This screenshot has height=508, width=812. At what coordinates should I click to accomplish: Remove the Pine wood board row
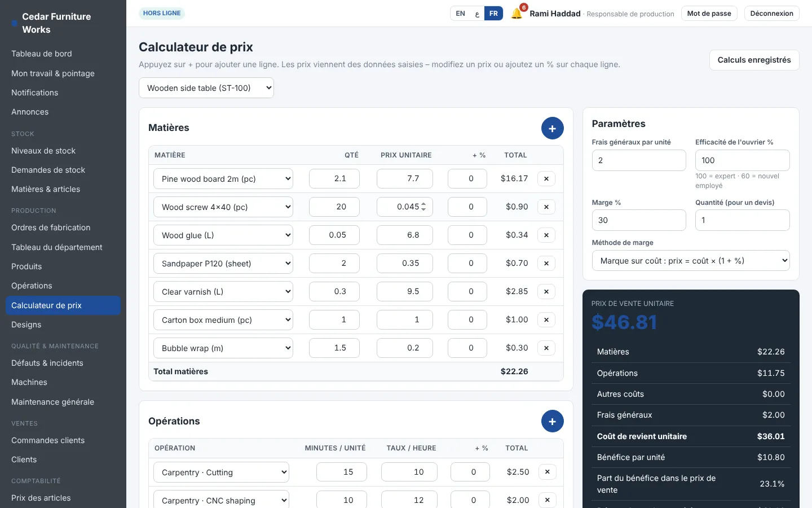pos(546,179)
